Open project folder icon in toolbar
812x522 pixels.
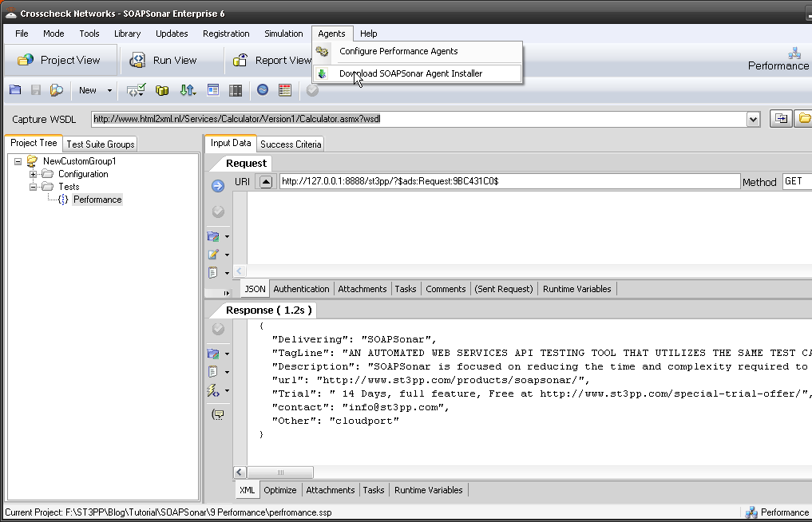[x=15, y=90]
